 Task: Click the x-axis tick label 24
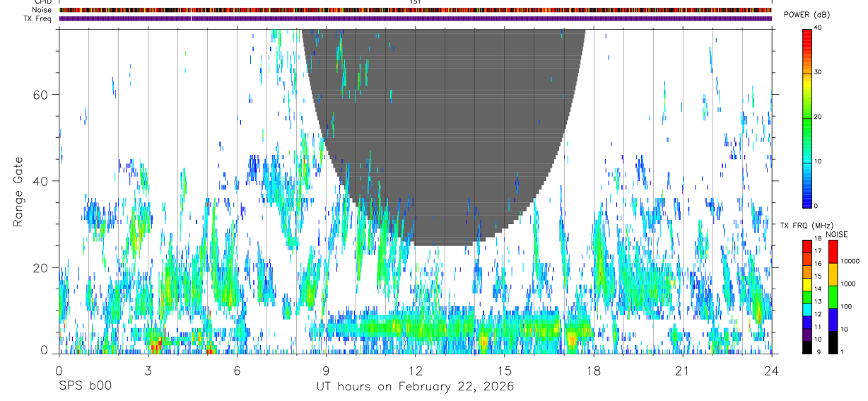(x=771, y=371)
